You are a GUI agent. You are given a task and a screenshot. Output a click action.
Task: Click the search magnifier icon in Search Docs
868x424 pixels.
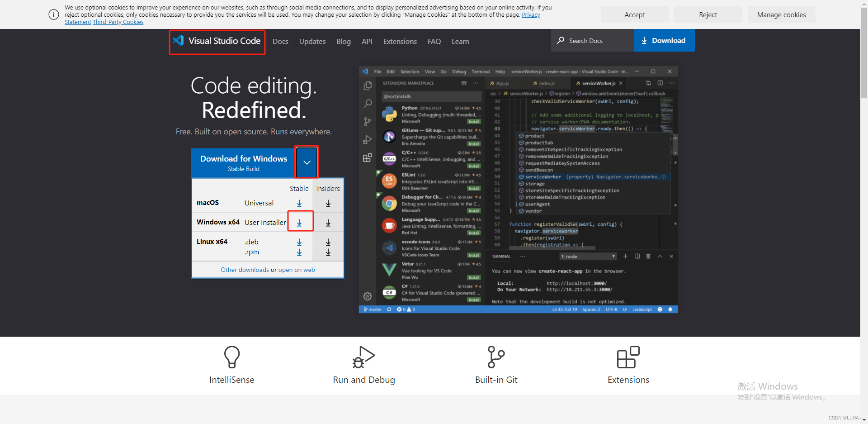561,40
